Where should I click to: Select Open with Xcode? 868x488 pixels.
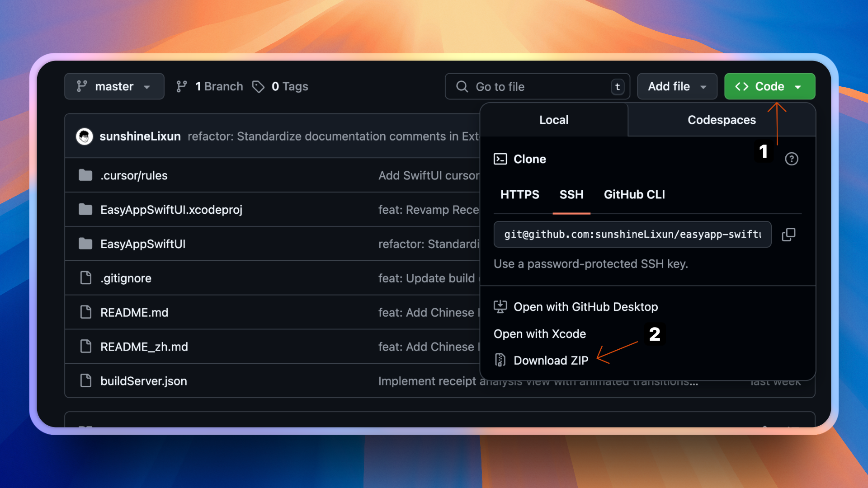[540, 334]
